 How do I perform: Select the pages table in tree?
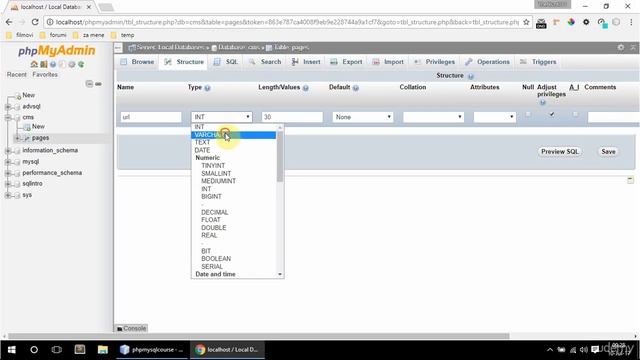pos(40,138)
